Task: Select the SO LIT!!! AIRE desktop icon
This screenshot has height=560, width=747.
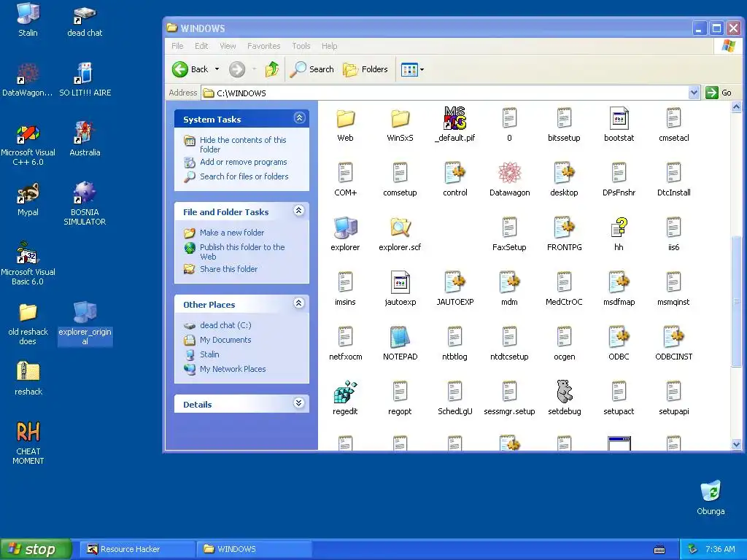Action: click(x=85, y=74)
